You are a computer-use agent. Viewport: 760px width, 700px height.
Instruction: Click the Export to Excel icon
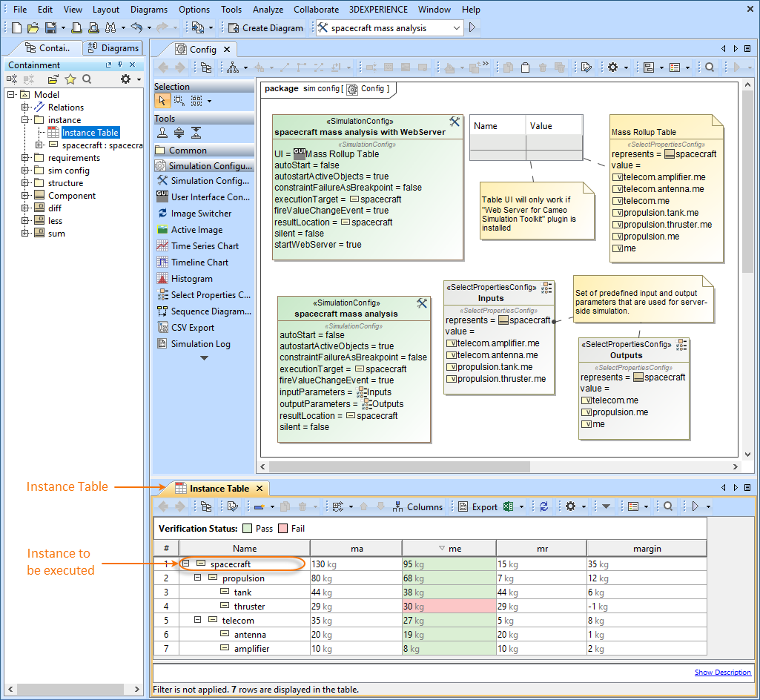click(x=508, y=506)
